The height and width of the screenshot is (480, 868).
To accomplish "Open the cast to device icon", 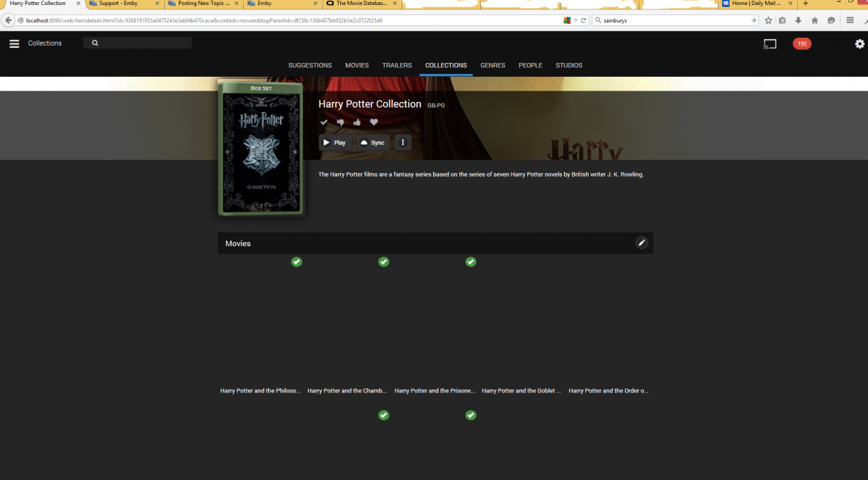I will click(x=770, y=44).
